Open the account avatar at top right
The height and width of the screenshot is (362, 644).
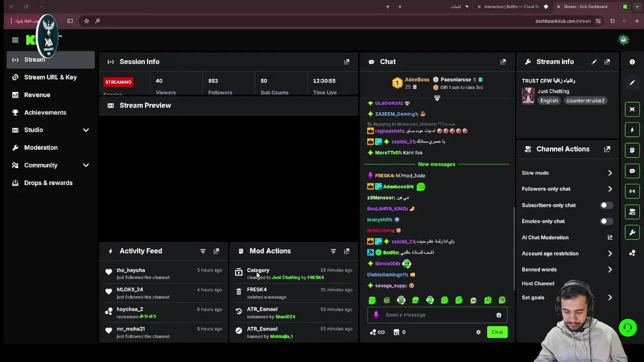(624, 40)
